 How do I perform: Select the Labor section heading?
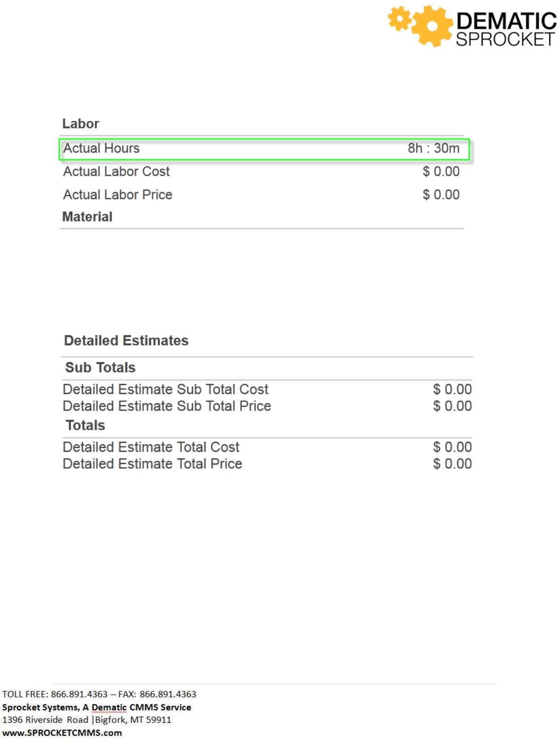[80, 124]
